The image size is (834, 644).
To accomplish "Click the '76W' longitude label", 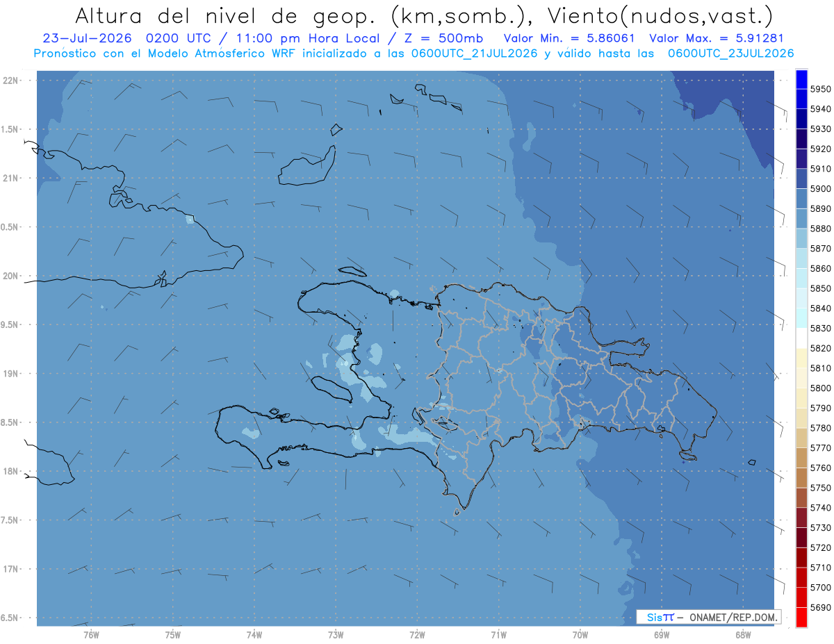I will (91, 634).
